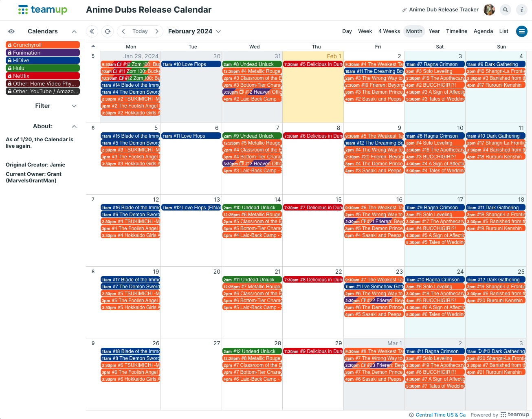Click the refresh calendar icon
The height and width of the screenshot is (419, 532).
[108, 31]
